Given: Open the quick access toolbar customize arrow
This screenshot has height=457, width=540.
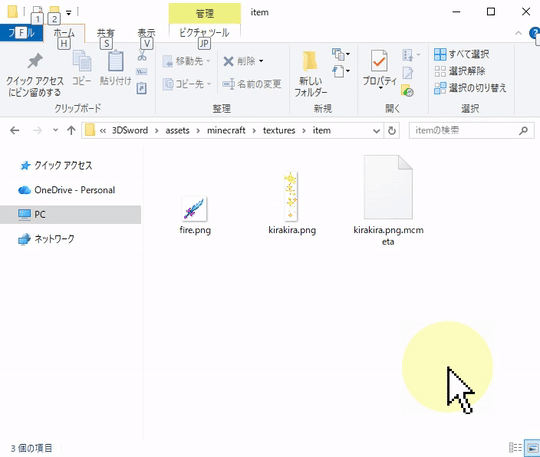Looking at the screenshot, I should tap(69, 13).
